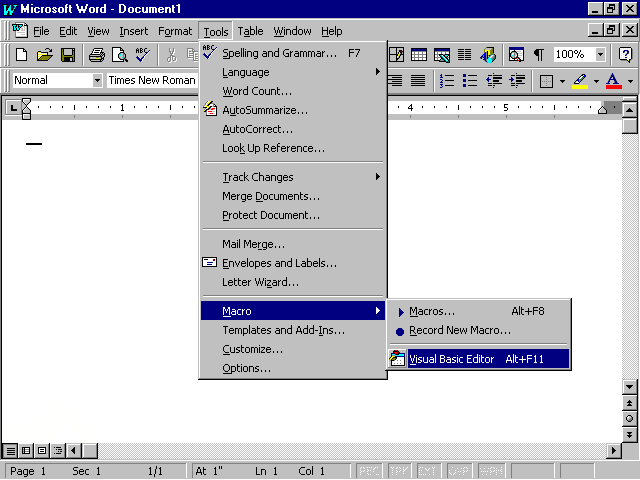Image resolution: width=640 pixels, height=480 pixels.
Task: Click the Decrease Indent icon
Action: point(493,80)
